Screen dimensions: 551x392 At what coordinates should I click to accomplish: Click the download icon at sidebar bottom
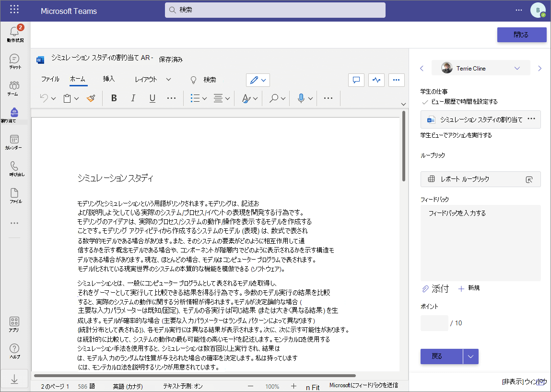[x=14, y=379]
